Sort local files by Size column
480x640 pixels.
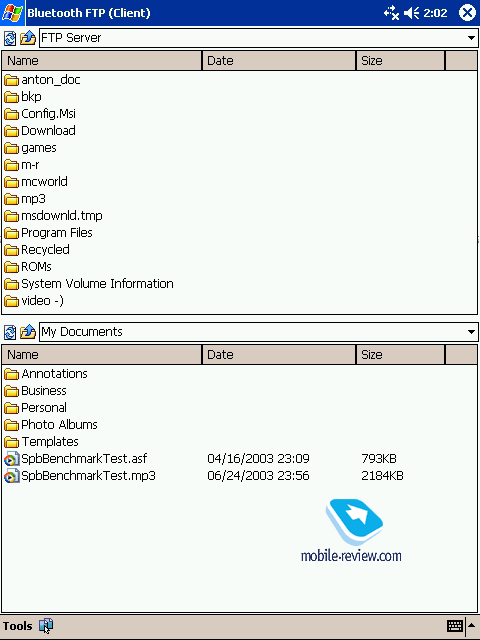[400, 355]
